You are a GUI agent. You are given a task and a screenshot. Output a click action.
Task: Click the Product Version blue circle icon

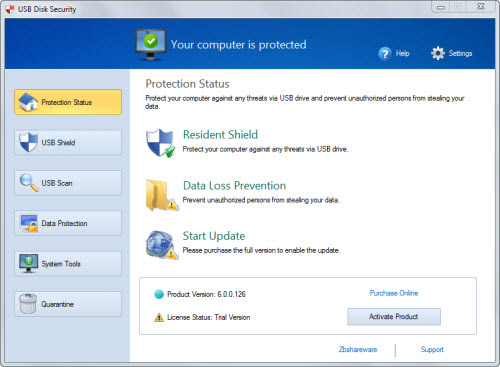click(x=159, y=294)
